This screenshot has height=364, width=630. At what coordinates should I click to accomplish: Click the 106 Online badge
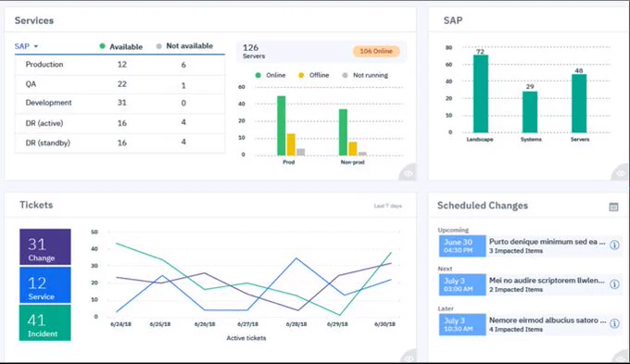point(376,51)
